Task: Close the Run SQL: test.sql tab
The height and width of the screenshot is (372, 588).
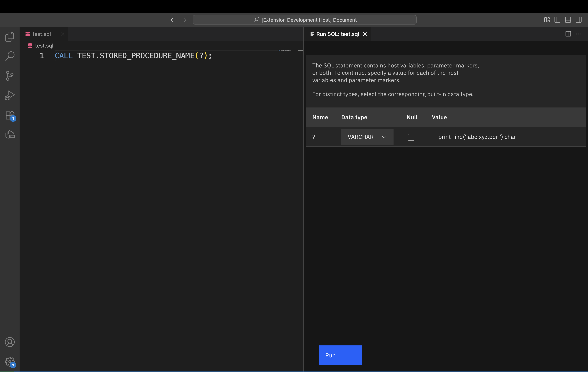Action: [x=365, y=34]
